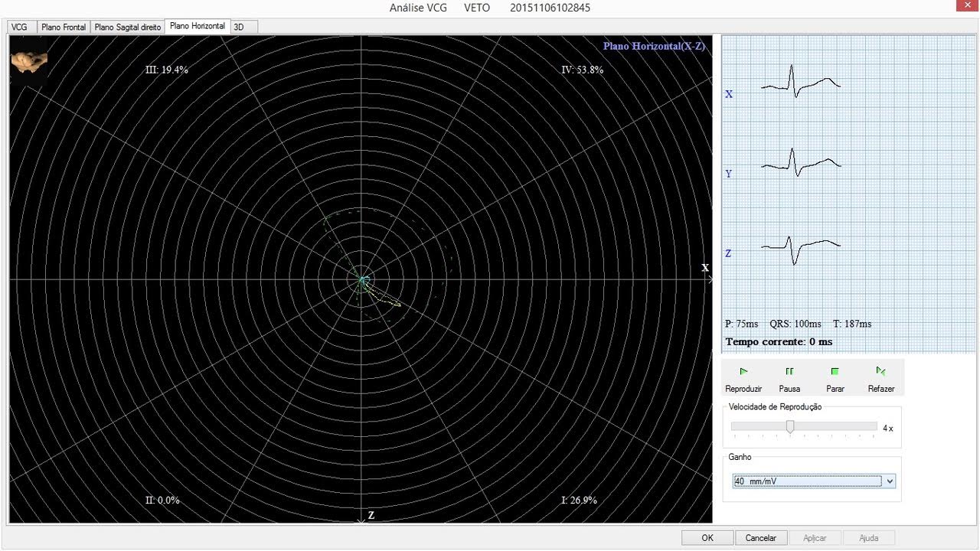
Task: Select the Plano Horizontal tab
Action: (198, 26)
